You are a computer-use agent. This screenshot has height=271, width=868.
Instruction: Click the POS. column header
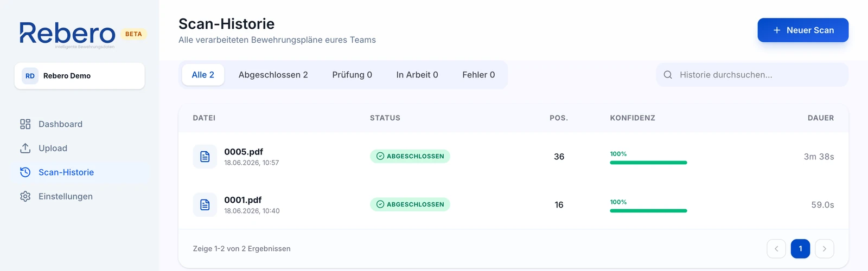pyautogui.click(x=559, y=118)
